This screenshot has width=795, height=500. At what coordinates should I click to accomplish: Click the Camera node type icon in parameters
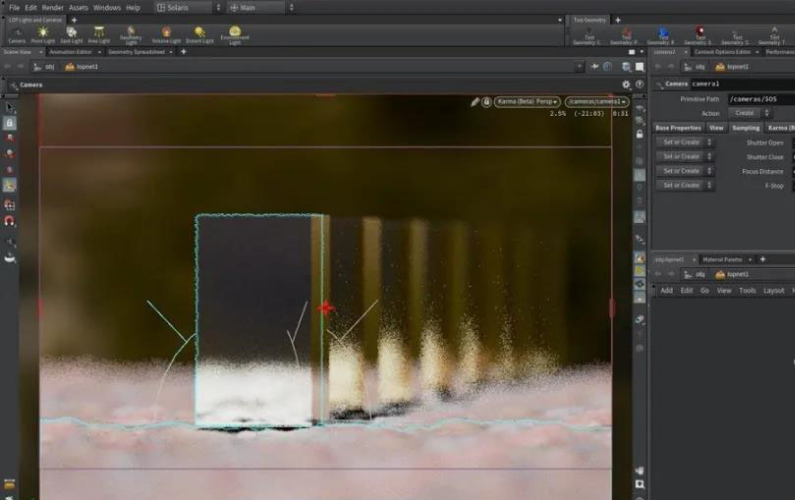659,85
